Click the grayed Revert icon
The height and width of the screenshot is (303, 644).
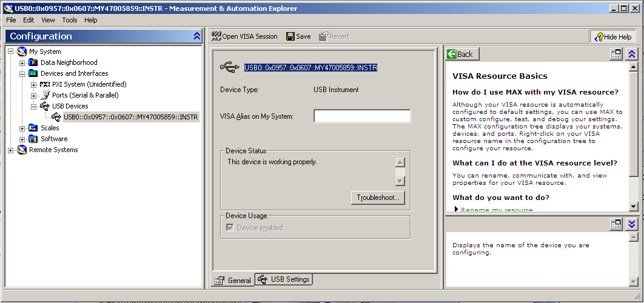(x=323, y=36)
